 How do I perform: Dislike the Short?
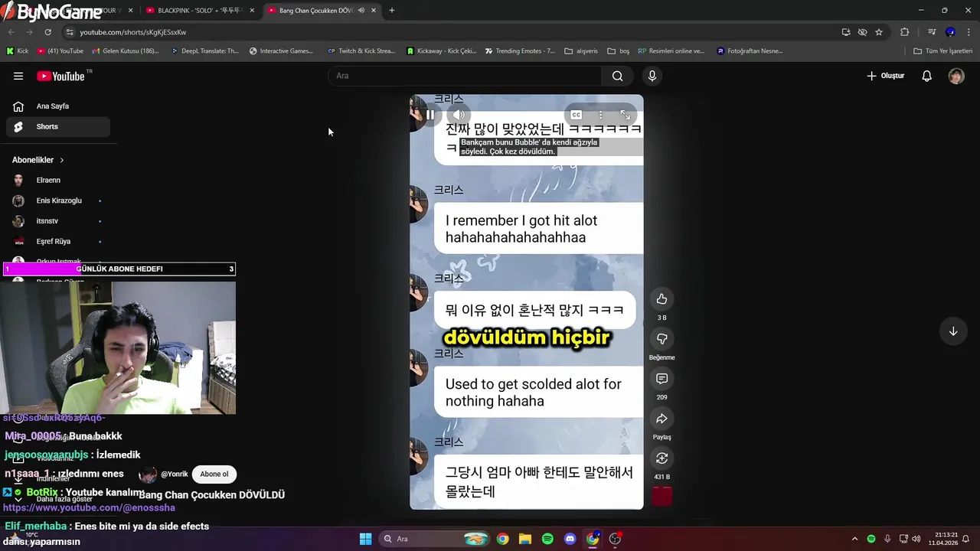click(x=661, y=338)
